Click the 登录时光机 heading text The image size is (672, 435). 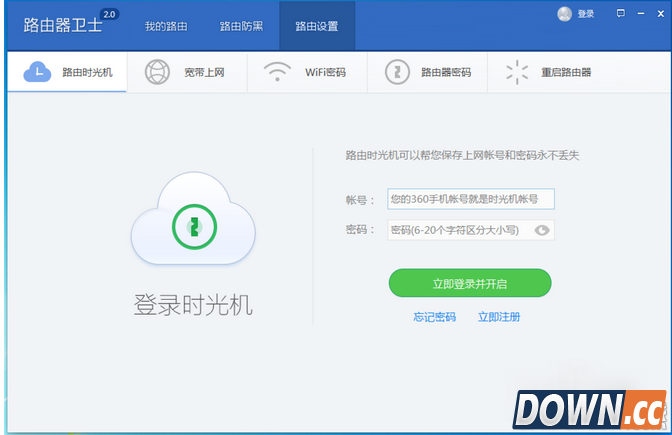coord(193,305)
